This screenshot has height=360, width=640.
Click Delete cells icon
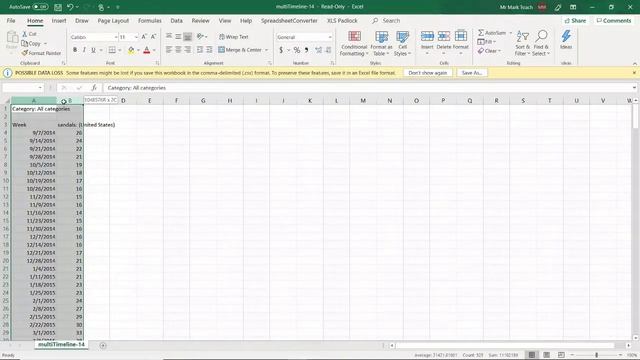(444, 36)
